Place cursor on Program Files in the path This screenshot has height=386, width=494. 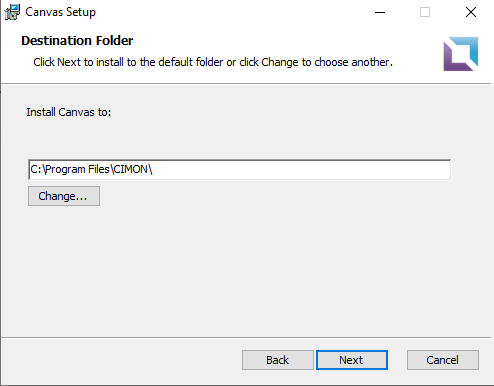click(77, 169)
